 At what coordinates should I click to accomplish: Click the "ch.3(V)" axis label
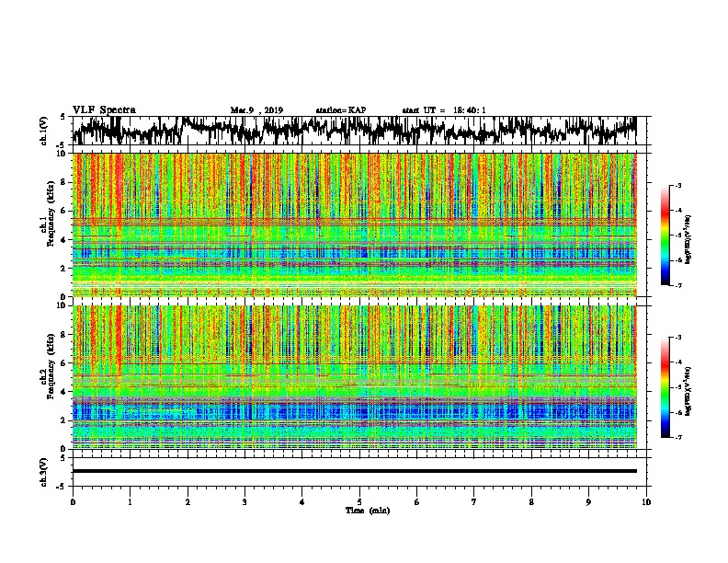pyautogui.click(x=44, y=472)
